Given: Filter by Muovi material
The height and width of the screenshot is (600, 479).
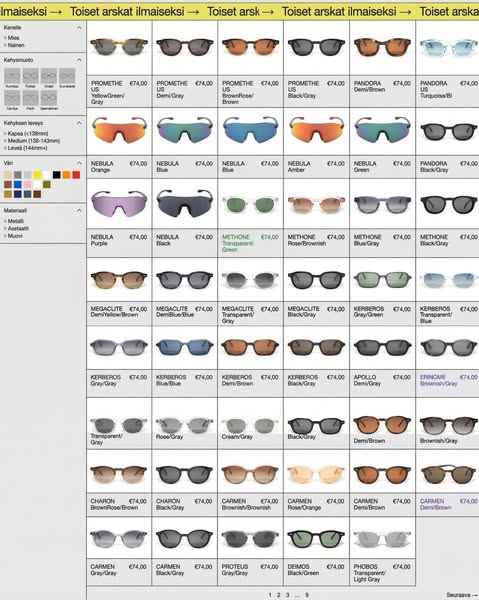Looking at the screenshot, I should pos(13,236).
